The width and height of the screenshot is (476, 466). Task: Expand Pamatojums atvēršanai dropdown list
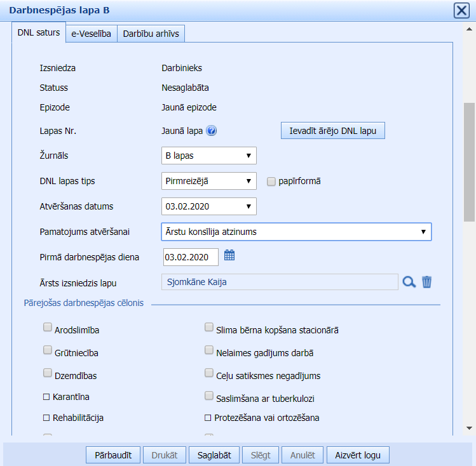tap(296, 232)
